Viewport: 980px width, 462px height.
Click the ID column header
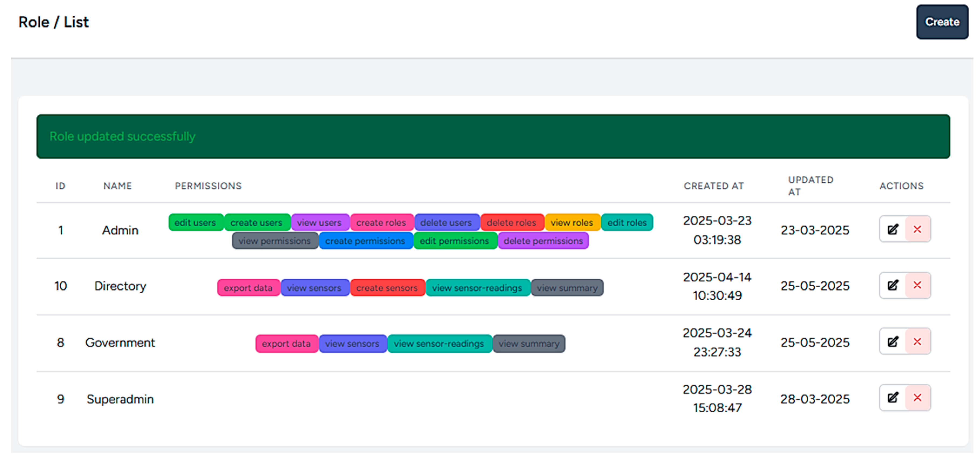coord(60,186)
